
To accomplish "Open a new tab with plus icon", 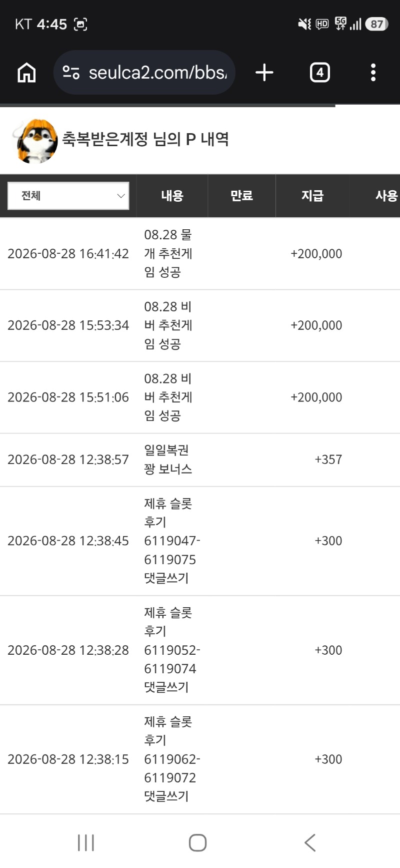I will (264, 73).
